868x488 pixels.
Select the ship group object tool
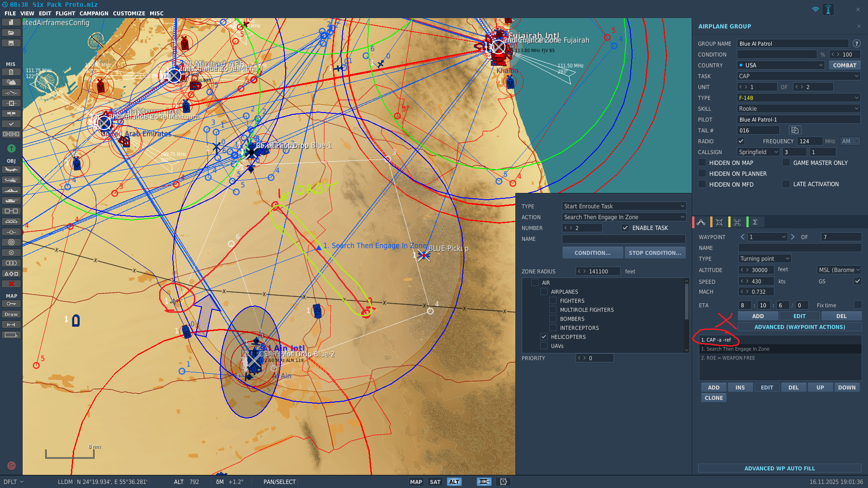pyautogui.click(x=11, y=191)
